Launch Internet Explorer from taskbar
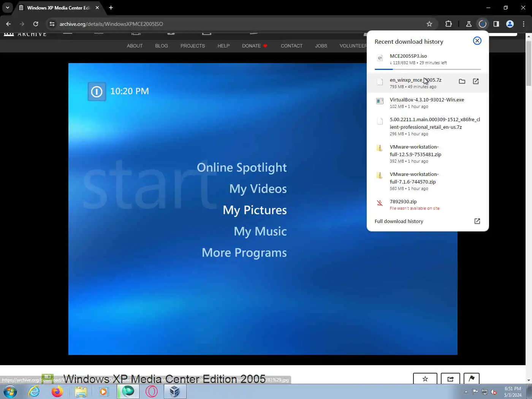The height and width of the screenshot is (399, 532). pos(34,391)
